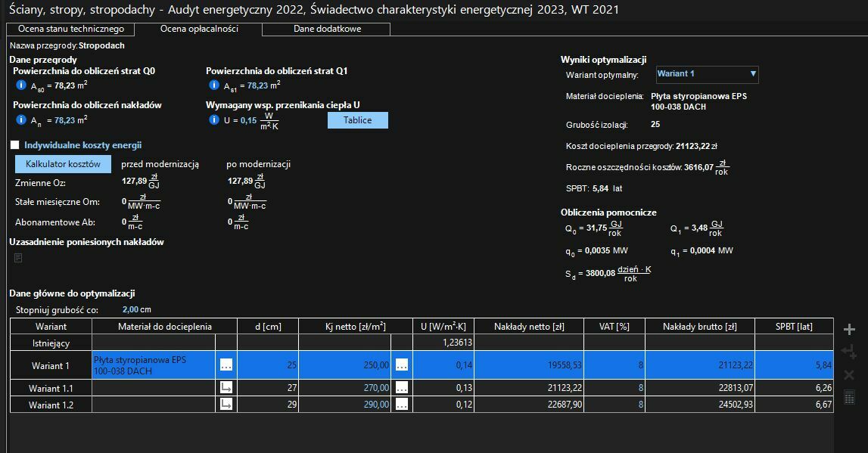Open the Kalkulator kosztów button
This screenshot has width=868, height=453.
63,163
